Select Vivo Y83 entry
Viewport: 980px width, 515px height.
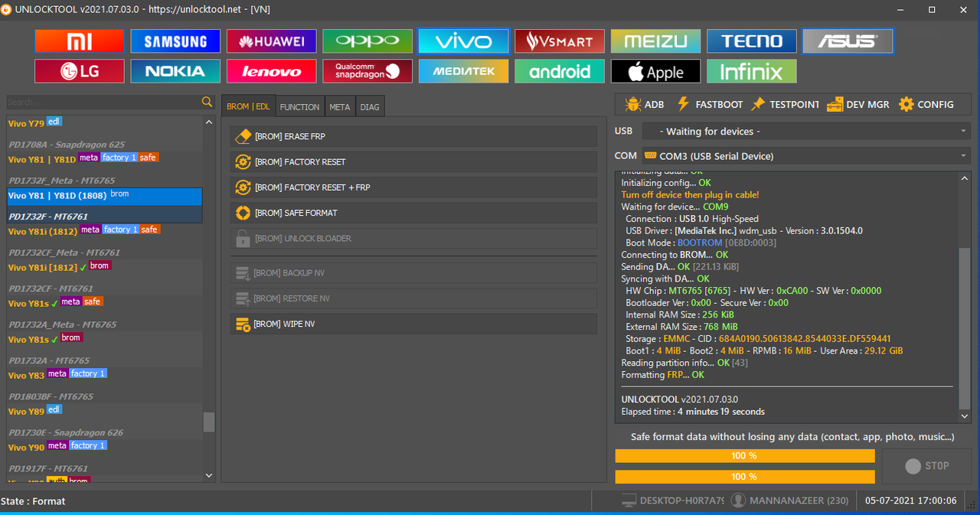point(105,375)
